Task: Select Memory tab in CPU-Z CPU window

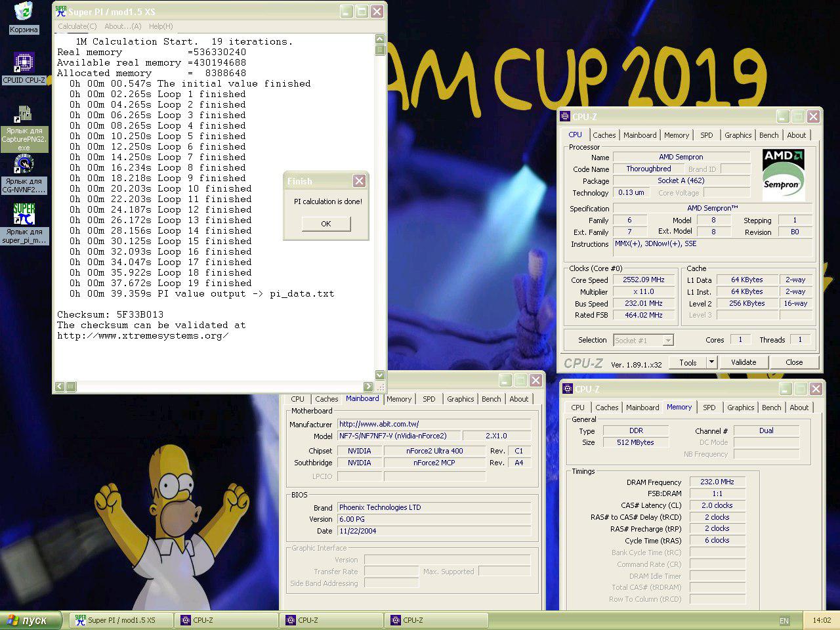Action: tap(677, 135)
